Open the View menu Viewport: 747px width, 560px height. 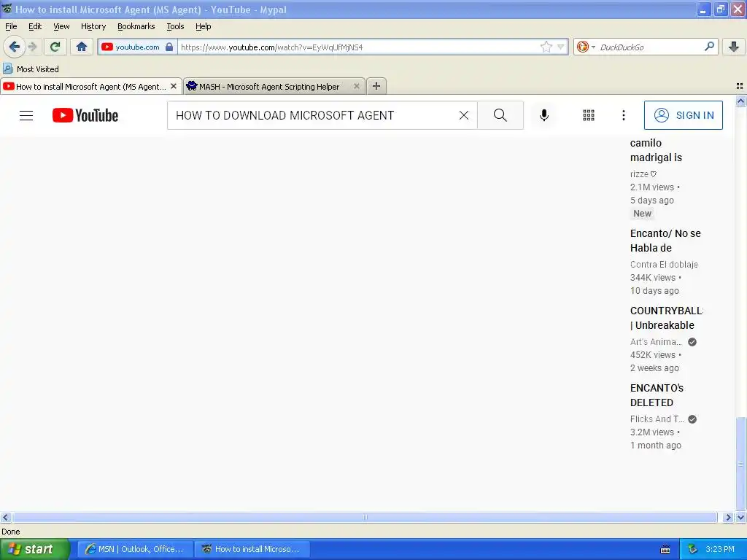point(61,26)
